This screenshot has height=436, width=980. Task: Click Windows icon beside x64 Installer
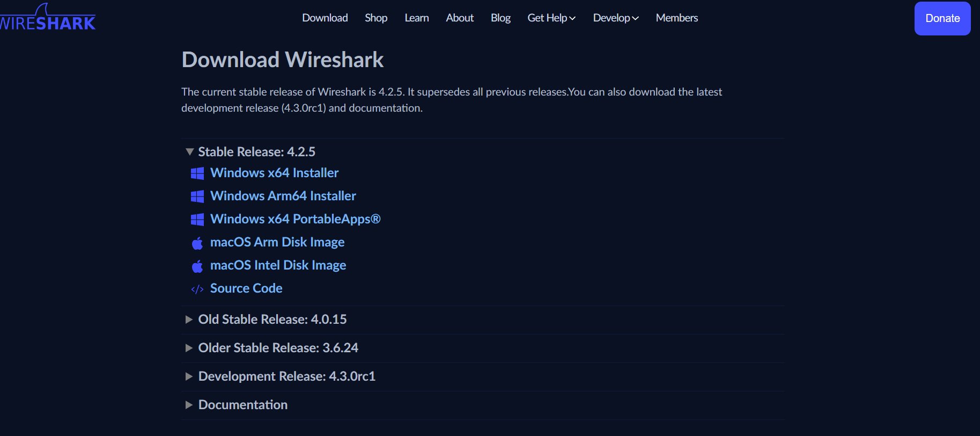pyautogui.click(x=197, y=173)
